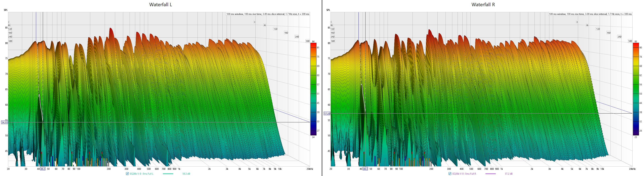Click the 300 time slice label right of Waterfall R
This screenshot has width=644, height=176.
pos(630,41)
